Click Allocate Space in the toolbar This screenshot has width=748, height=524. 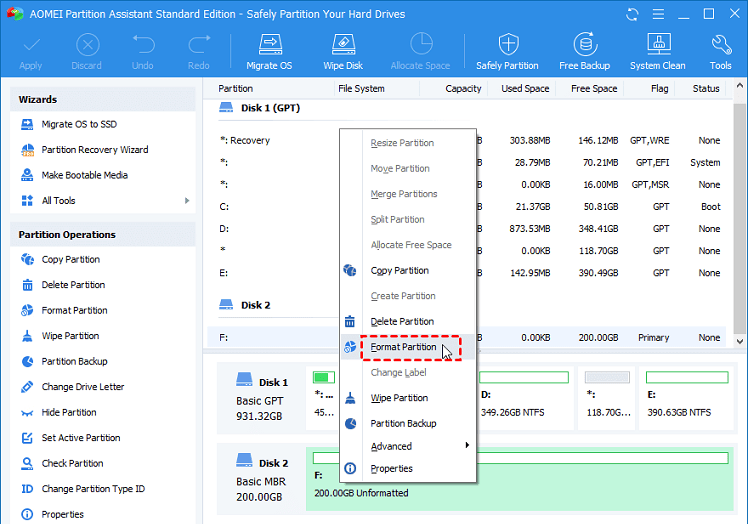420,52
